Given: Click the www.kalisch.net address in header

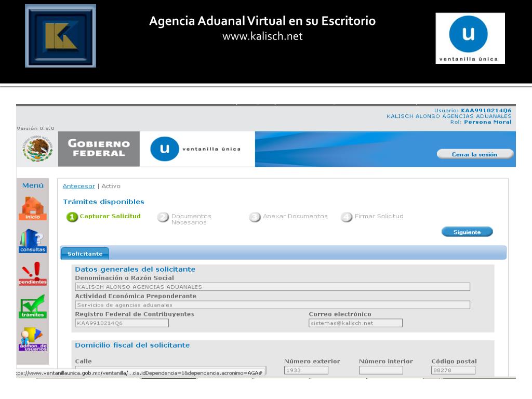Looking at the screenshot, I should click(262, 36).
